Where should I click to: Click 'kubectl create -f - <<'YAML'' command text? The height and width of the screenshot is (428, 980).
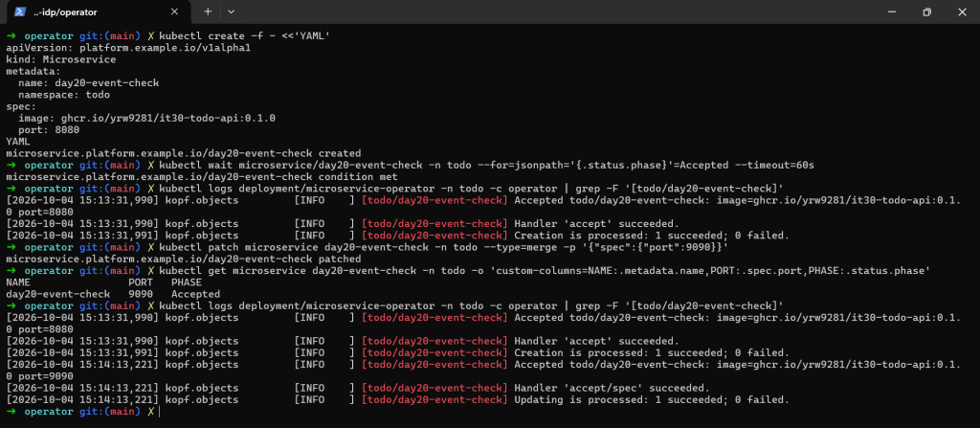click(x=244, y=36)
